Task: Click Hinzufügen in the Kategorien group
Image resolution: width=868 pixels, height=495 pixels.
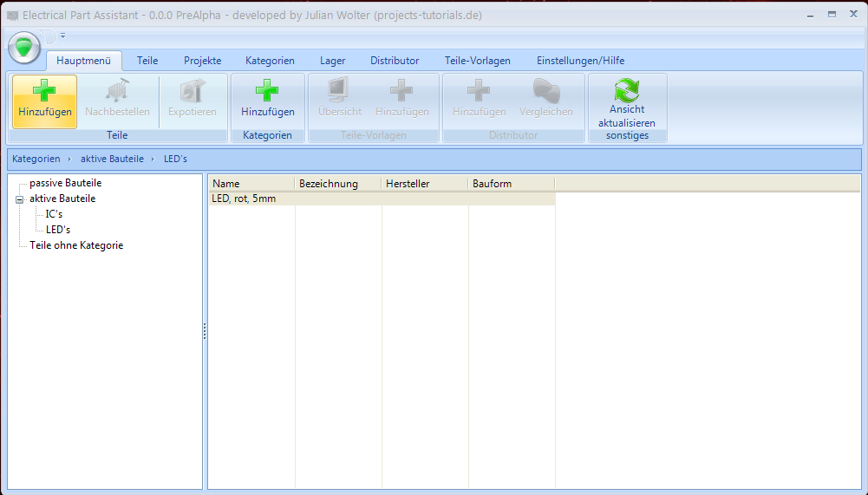Action: 267,101
